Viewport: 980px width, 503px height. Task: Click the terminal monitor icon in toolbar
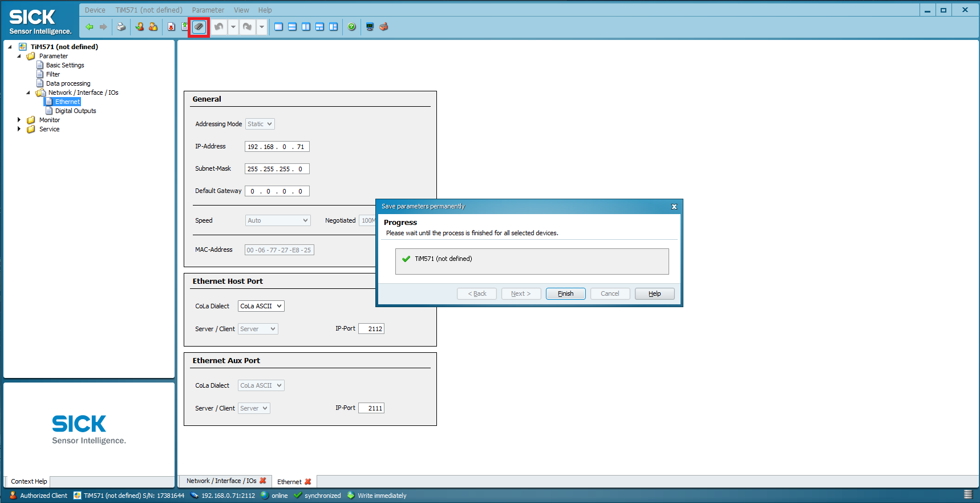370,27
